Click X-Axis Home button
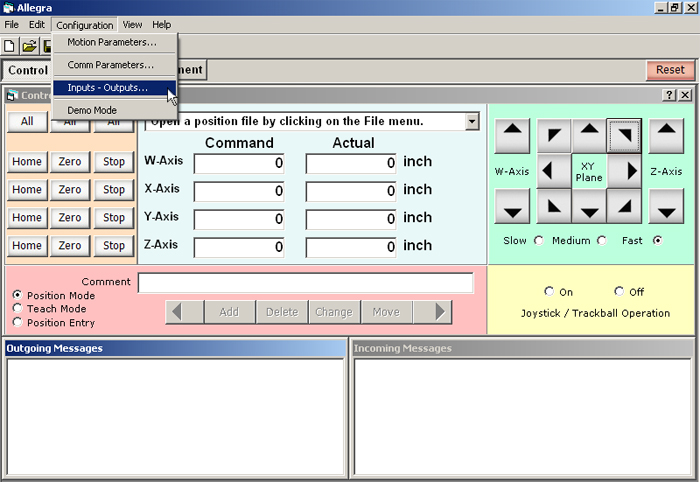 tap(27, 190)
